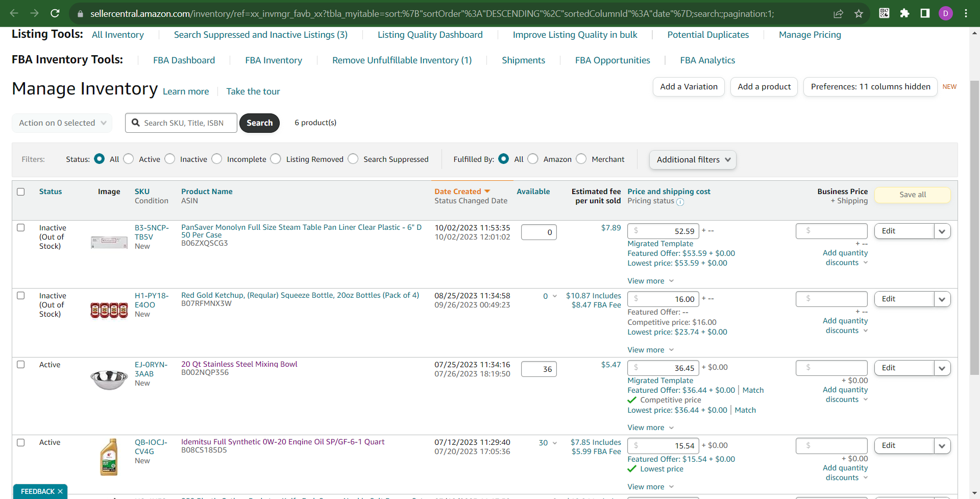The image size is (980, 499).
Task: Sort the table by Status column
Action: coord(51,192)
